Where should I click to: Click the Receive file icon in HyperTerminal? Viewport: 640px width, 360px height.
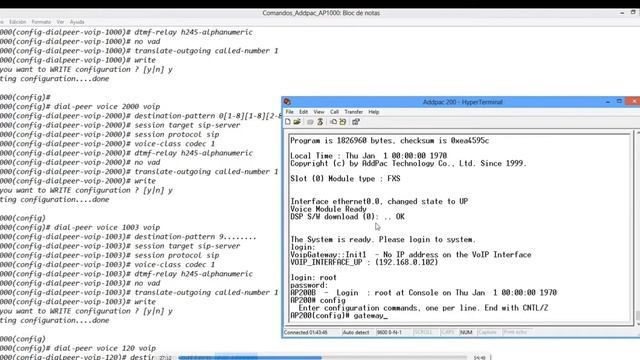coord(343,122)
